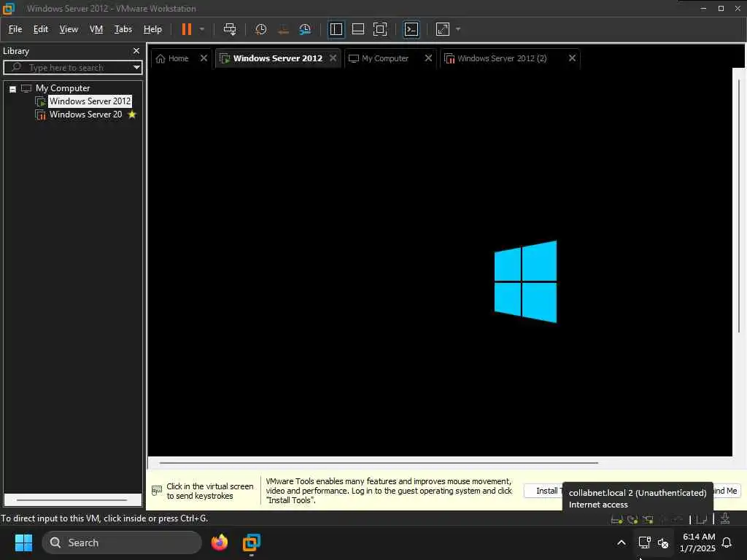747x560 pixels.
Task: Open the Edit menu
Action: coord(41,29)
